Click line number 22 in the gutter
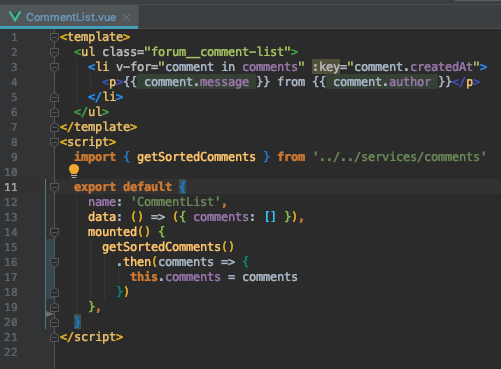 click(x=11, y=352)
